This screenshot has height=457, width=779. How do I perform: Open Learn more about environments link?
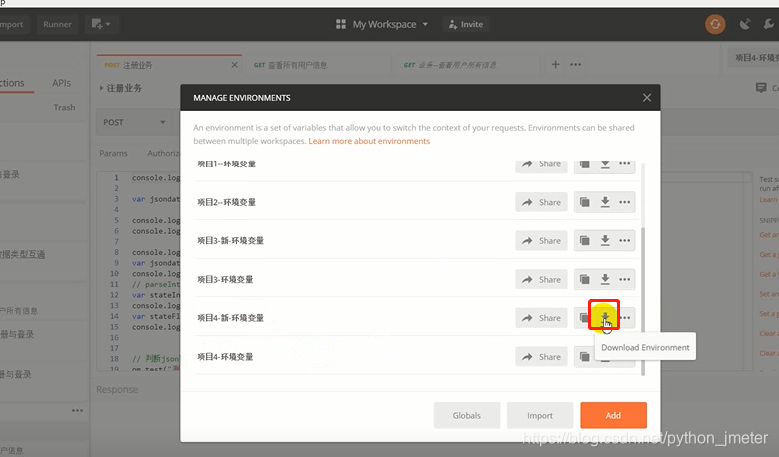(x=369, y=141)
